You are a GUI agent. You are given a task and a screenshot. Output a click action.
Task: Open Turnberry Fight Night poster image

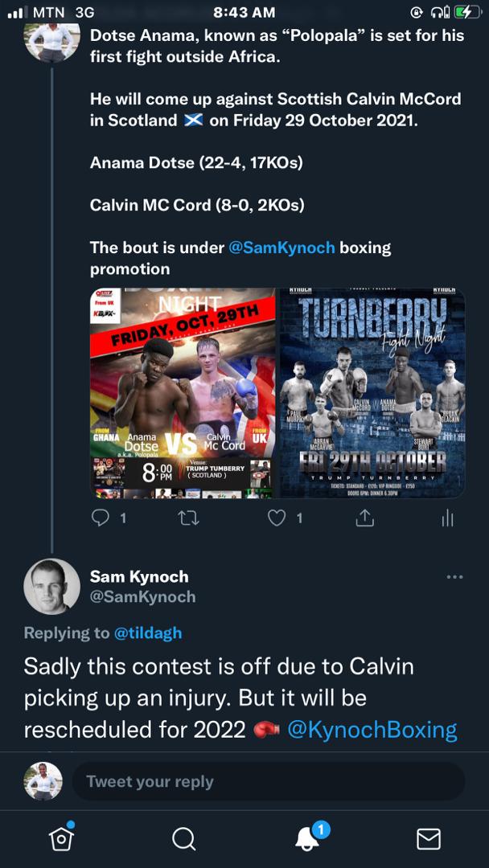pyautogui.click(x=372, y=393)
